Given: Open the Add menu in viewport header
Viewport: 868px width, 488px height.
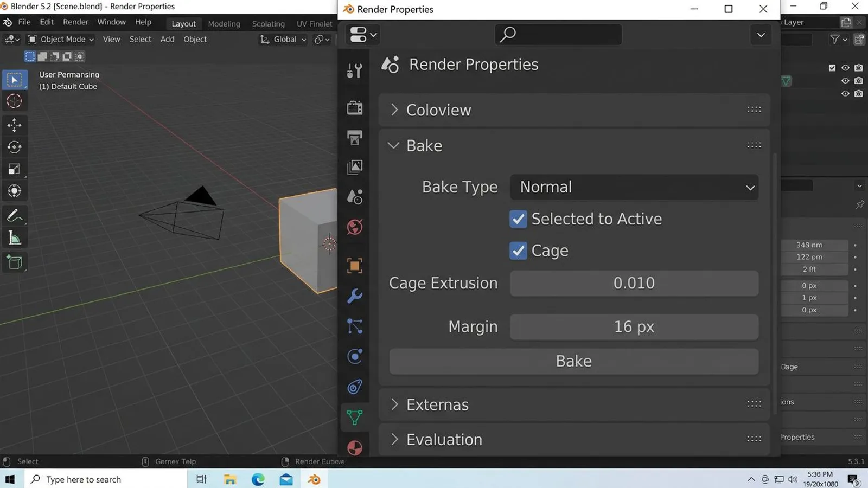Looking at the screenshot, I should pos(168,40).
